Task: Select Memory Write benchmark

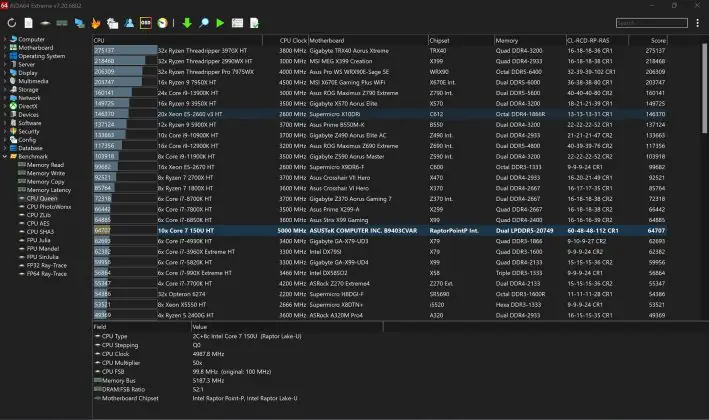Action: (46, 173)
